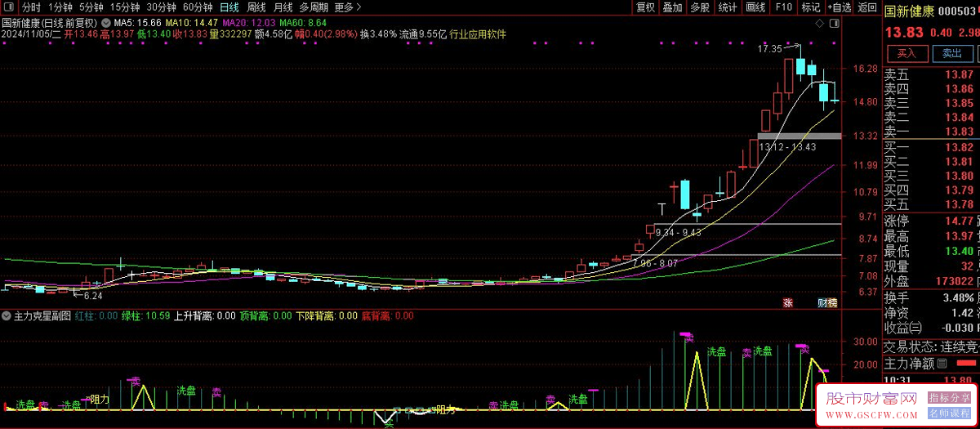This screenshot has width=980, height=429.
Task: Add stock via +自选 button
Action: pyautogui.click(x=839, y=7)
